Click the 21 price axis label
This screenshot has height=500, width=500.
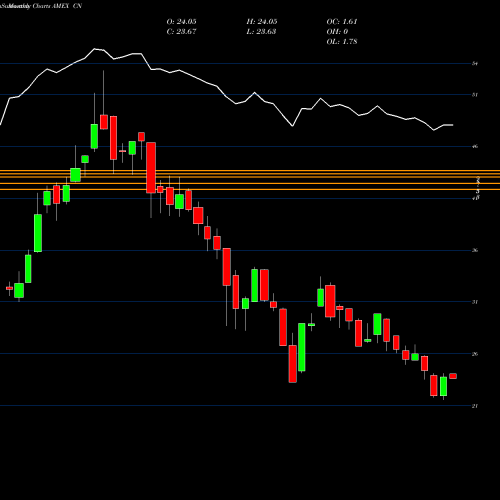(475, 406)
